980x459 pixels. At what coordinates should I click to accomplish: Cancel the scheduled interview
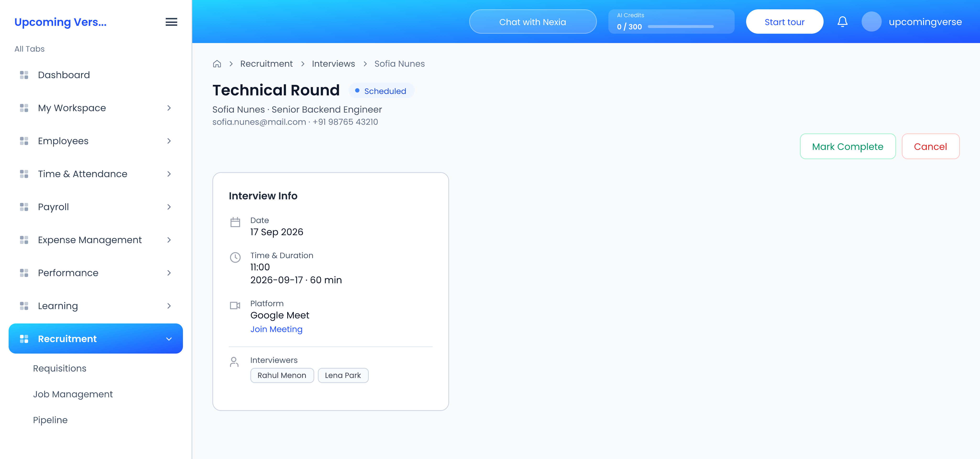coord(930,146)
